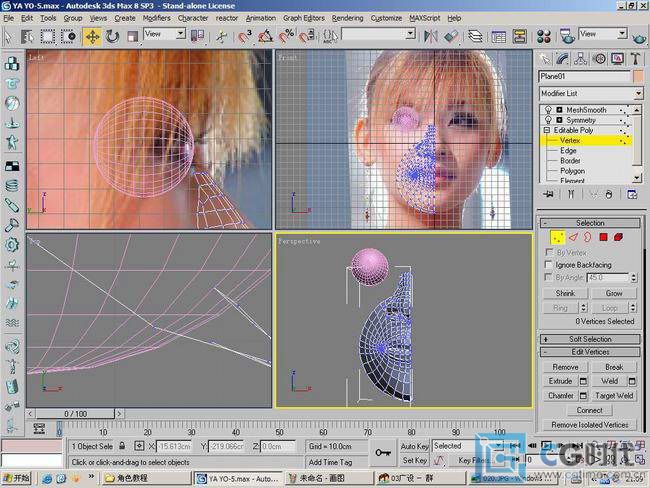
Task: Select Vertex sub-object level icon
Action: (x=558, y=238)
